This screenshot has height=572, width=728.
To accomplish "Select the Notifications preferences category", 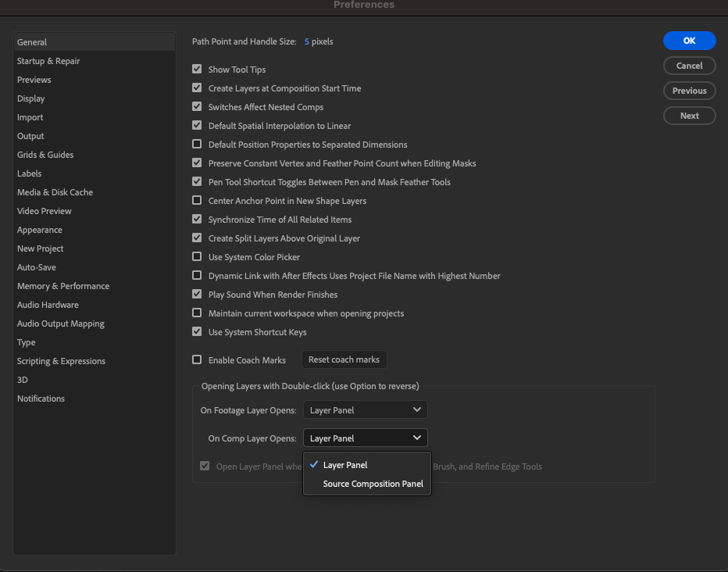I will pos(41,398).
